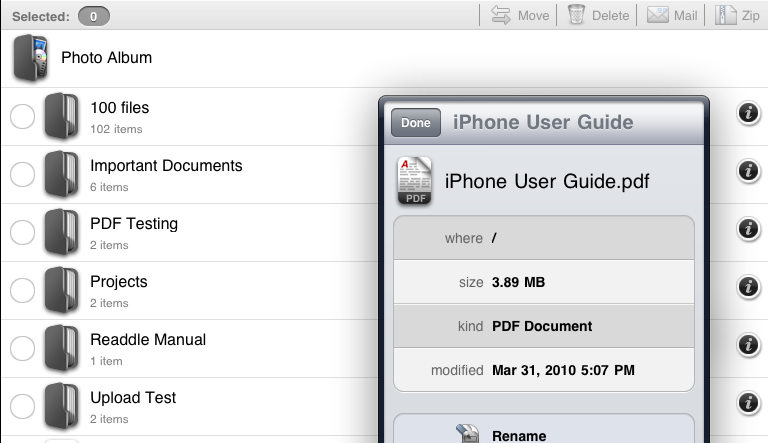Viewport: 771px width, 443px height.
Task: Click the Zip archive toolbar button
Action: [737, 15]
